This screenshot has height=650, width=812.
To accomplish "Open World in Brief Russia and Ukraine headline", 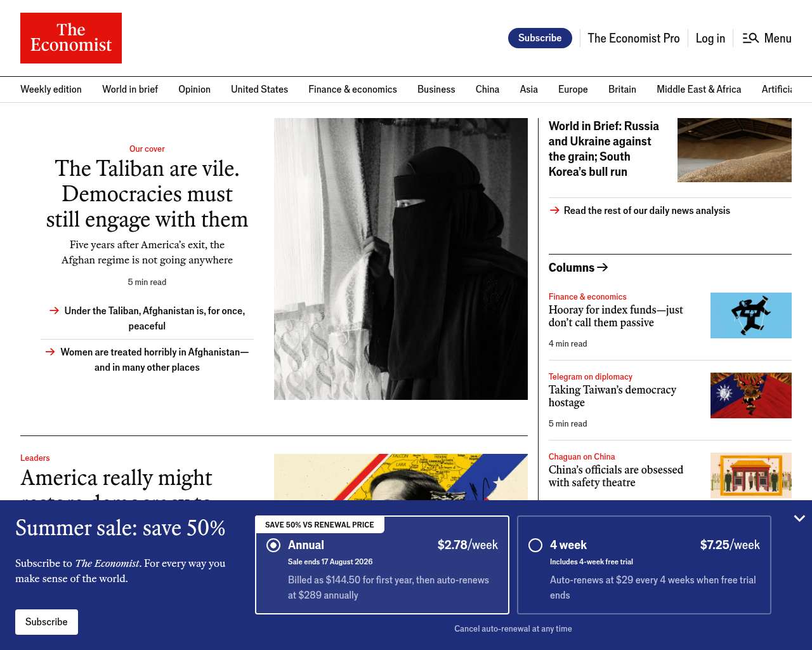I will [604, 149].
